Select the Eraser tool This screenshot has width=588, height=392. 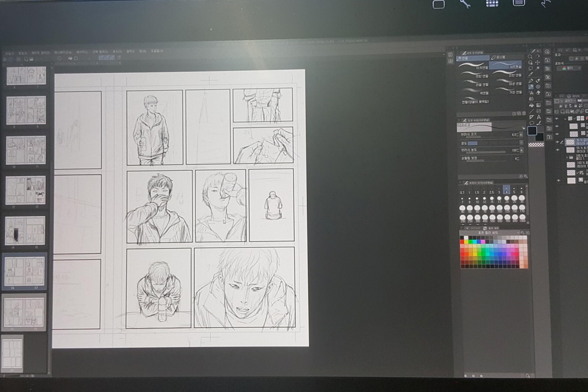pyautogui.click(x=538, y=93)
